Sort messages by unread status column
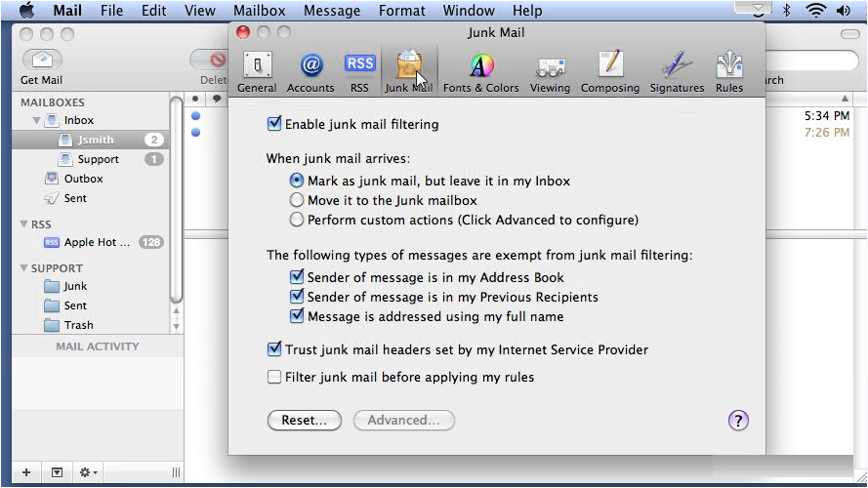Screen dimensions: 868x488 click(x=195, y=99)
